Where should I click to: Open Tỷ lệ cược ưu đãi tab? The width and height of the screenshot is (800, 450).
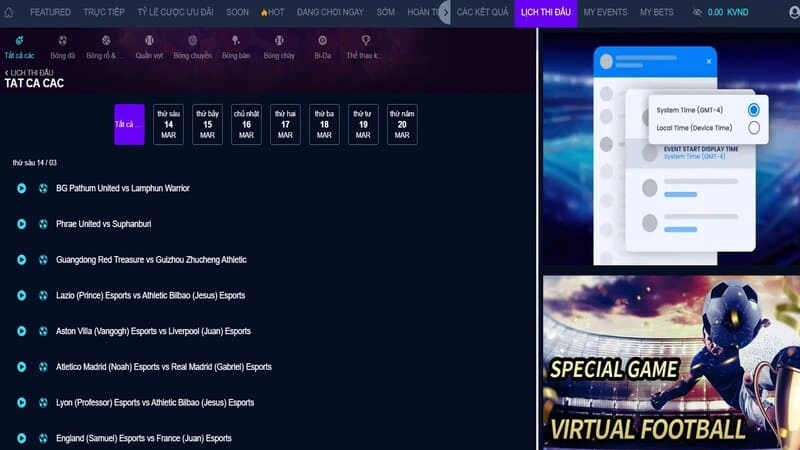tap(175, 12)
